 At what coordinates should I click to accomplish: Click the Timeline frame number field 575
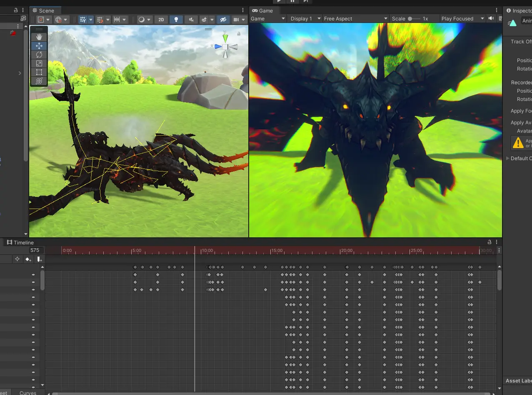point(35,250)
